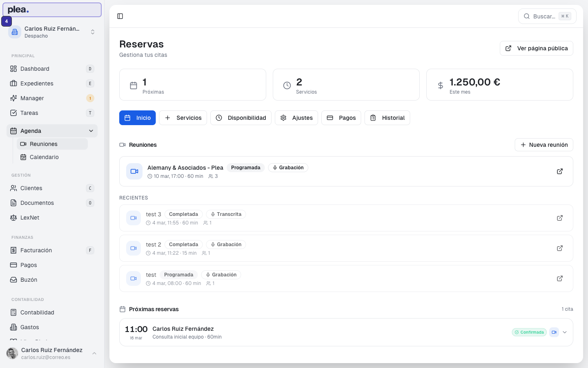
Task: Go to Clientes section
Action: 52,188
